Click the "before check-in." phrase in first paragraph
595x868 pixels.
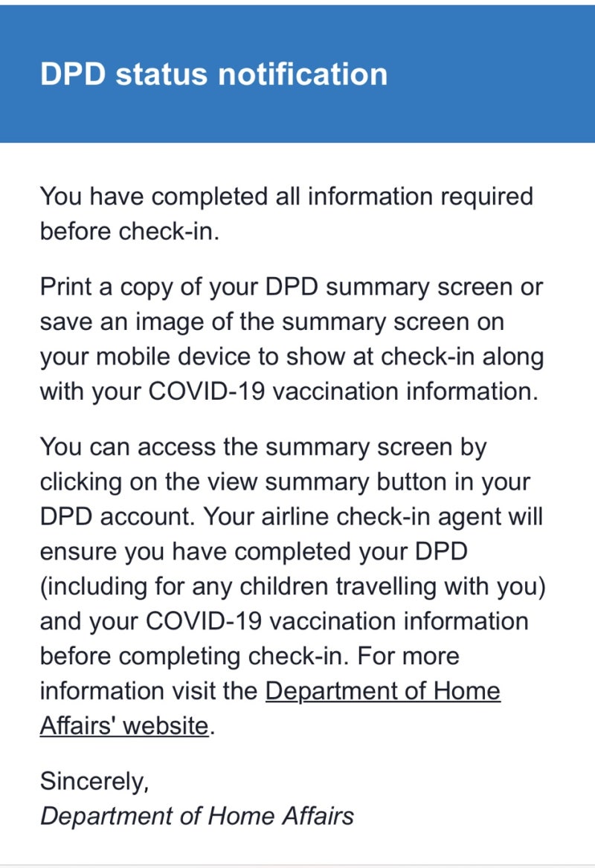[x=130, y=231]
